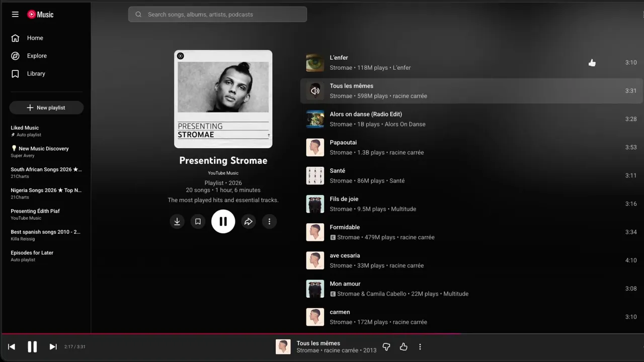
Task: Play the Papaoutai track
Action: 343,143
